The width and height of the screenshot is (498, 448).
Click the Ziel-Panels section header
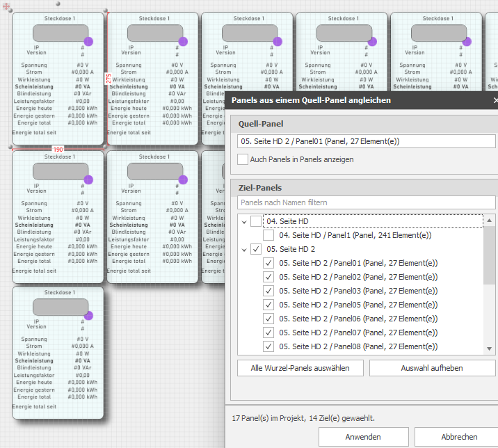tap(364, 188)
